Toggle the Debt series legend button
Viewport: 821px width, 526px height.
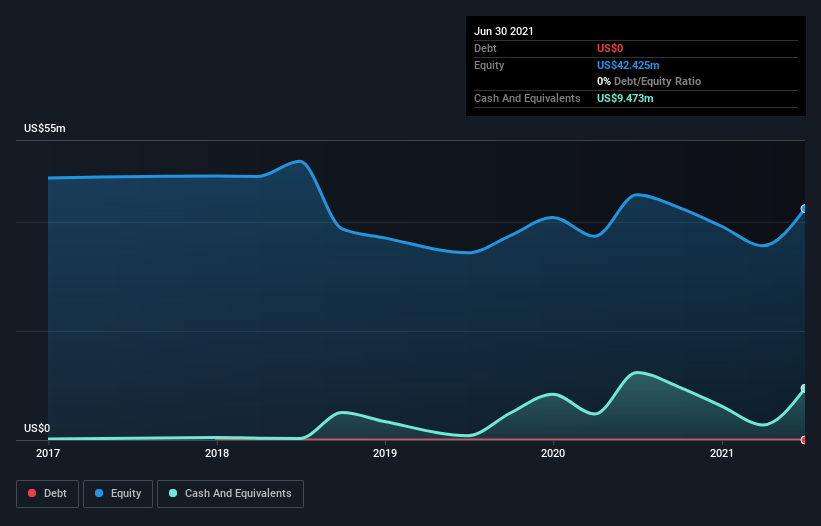click(x=47, y=494)
